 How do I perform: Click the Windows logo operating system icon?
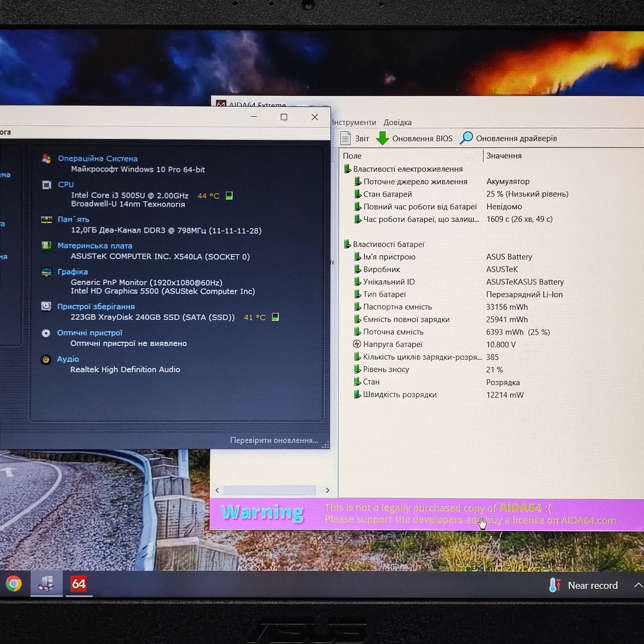46,159
